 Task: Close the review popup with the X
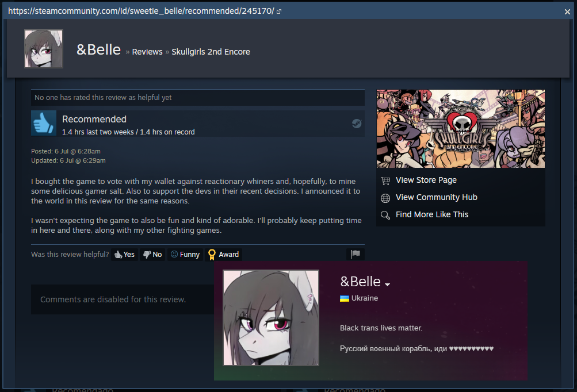point(567,11)
